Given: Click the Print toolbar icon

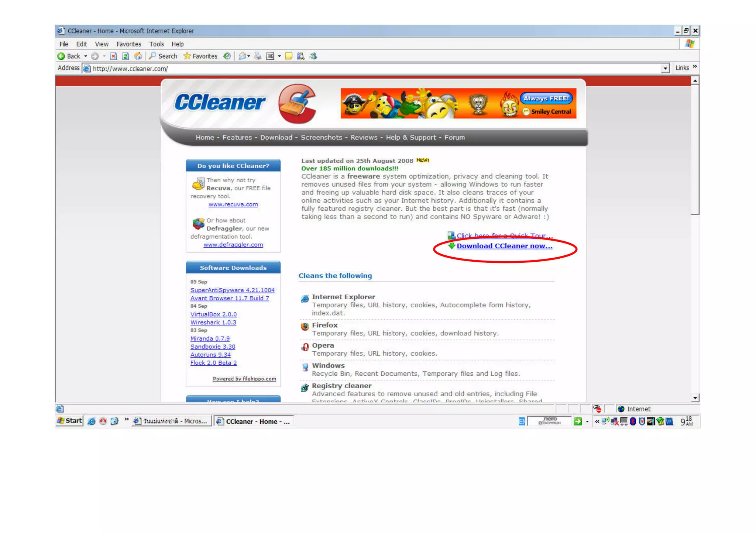Looking at the screenshot, I should tap(258, 56).
